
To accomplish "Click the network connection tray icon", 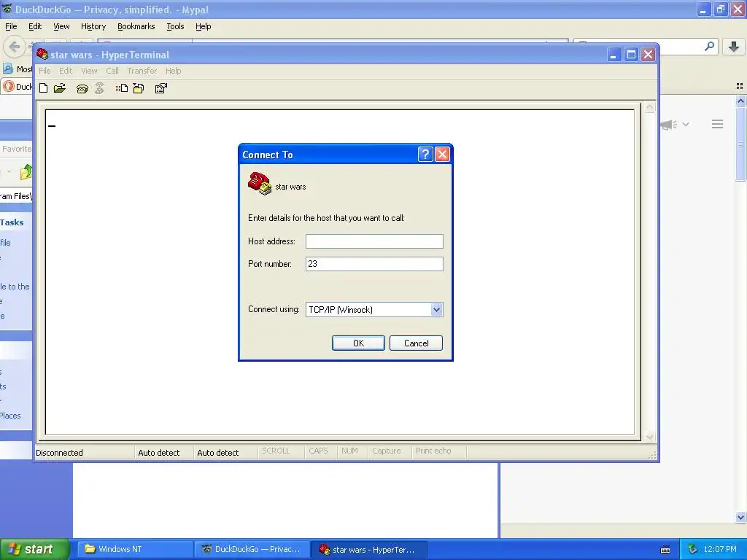I will click(693, 549).
